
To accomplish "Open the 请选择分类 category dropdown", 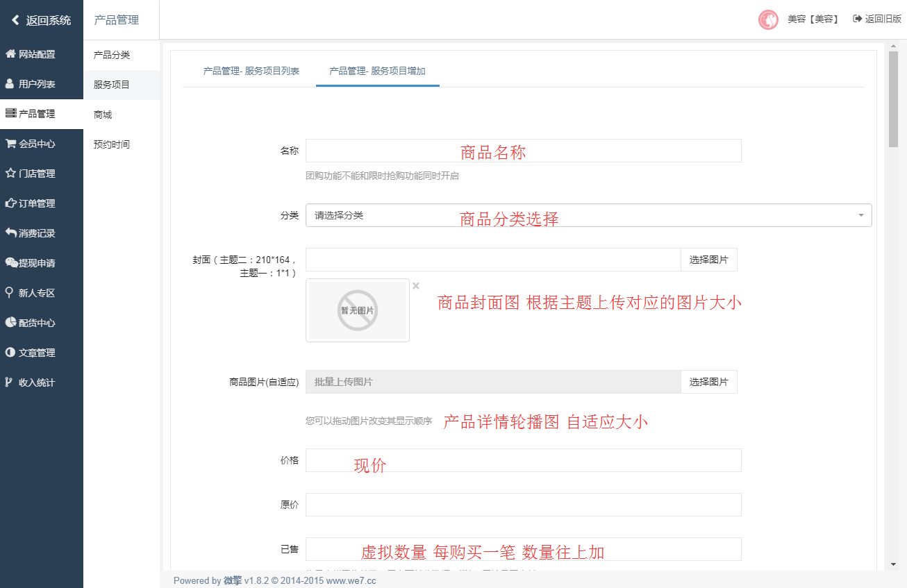I will pyautogui.click(x=588, y=215).
